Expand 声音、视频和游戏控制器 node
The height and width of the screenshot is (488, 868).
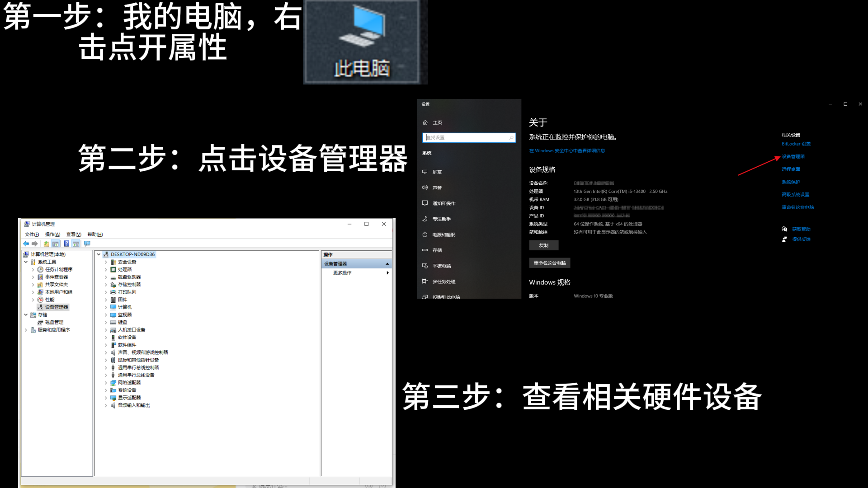[106, 352]
